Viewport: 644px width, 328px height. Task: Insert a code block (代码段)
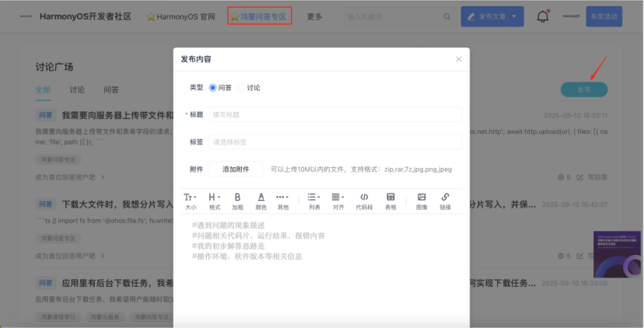[364, 201]
